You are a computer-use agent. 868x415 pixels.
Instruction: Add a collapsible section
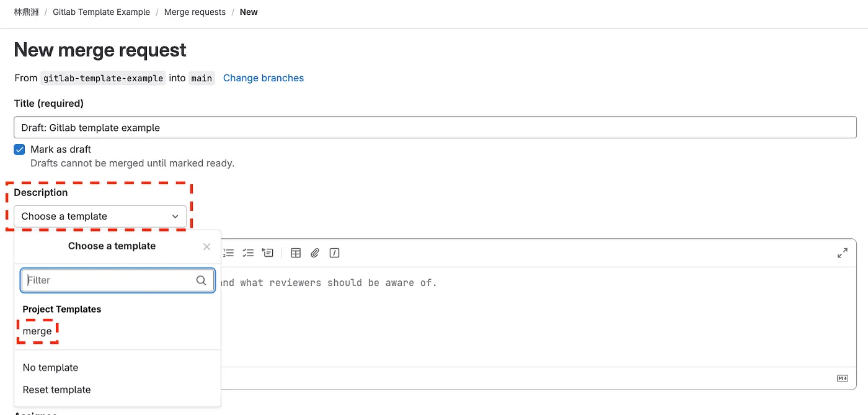267,253
